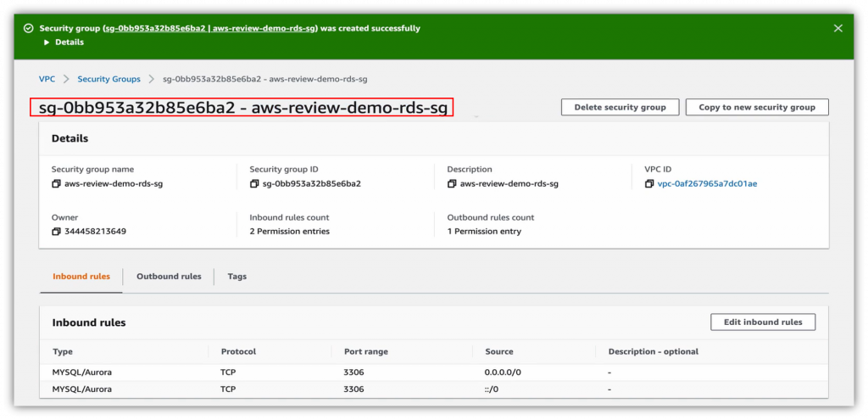Image resolution: width=868 pixels, height=420 pixels.
Task: Click port 3306 in the 0.0.0.0/0 row
Action: click(353, 372)
